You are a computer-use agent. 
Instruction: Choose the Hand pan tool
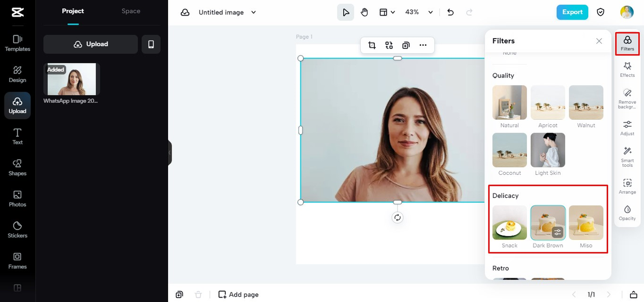coord(364,12)
